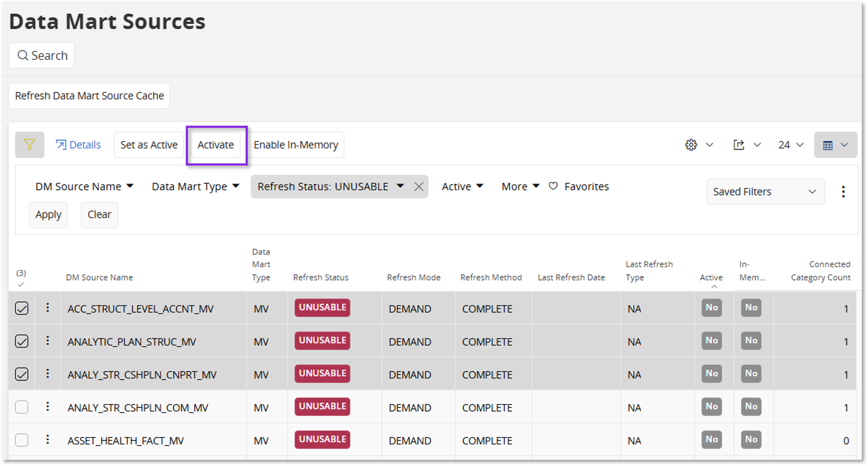Viewport: 868px width, 466px height.
Task: Click UNUSABLE badge for ANALY_STR_CSHPLN_COM_MV
Action: coord(322,407)
